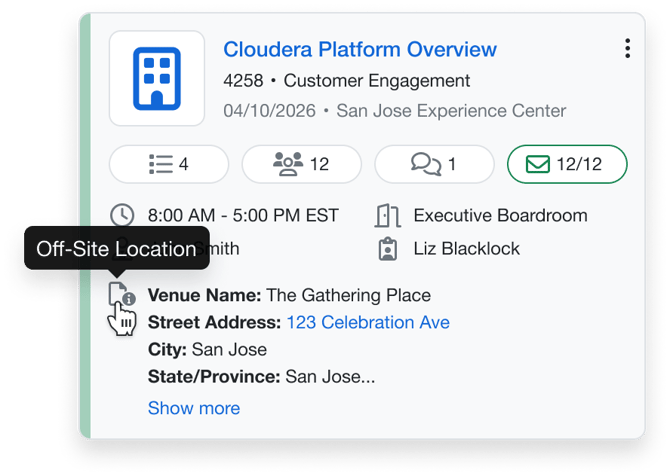The width and height of the screenshot is (670, 476).
Task: Click The Gathering Place venue name
Action: coord(348,295)
